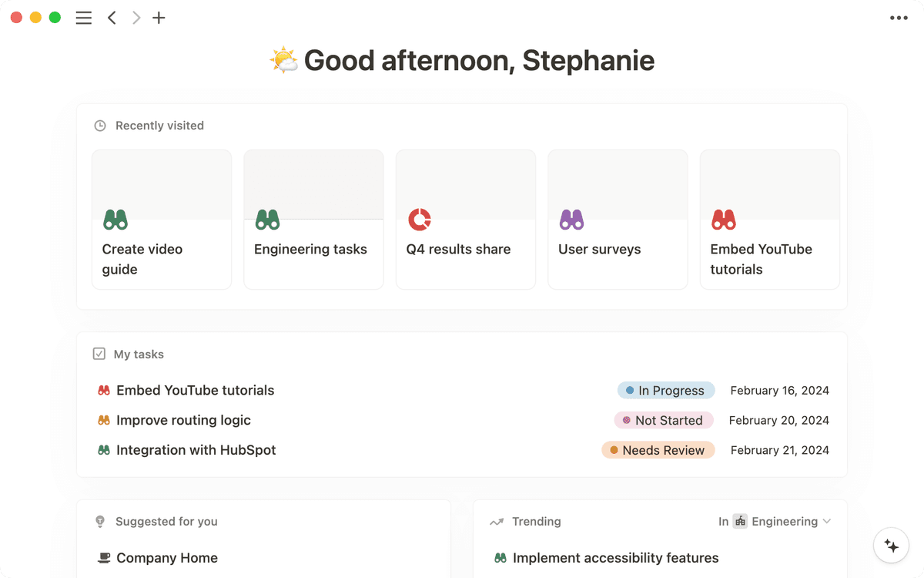This screenshot has height=578, width=924.
Task: Expand the Engineering team dropdown in Trending
Action: coord(828,521)
